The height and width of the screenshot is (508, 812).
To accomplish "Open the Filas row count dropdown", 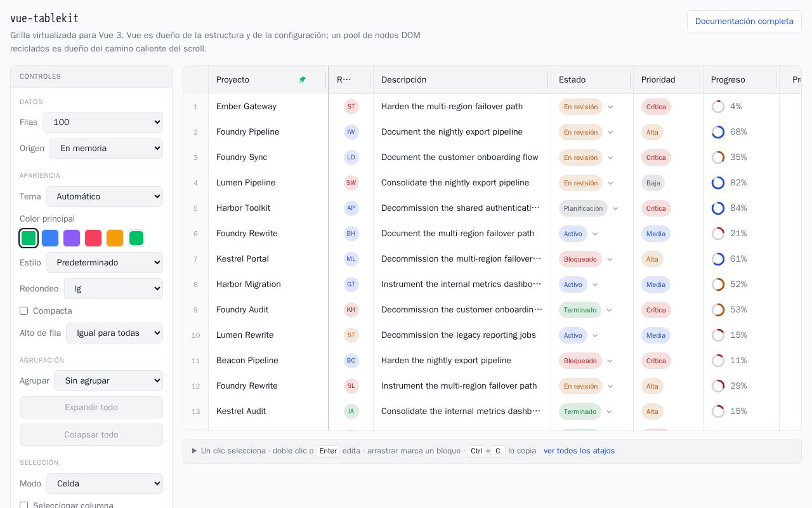I will click(x=103, y=123).
